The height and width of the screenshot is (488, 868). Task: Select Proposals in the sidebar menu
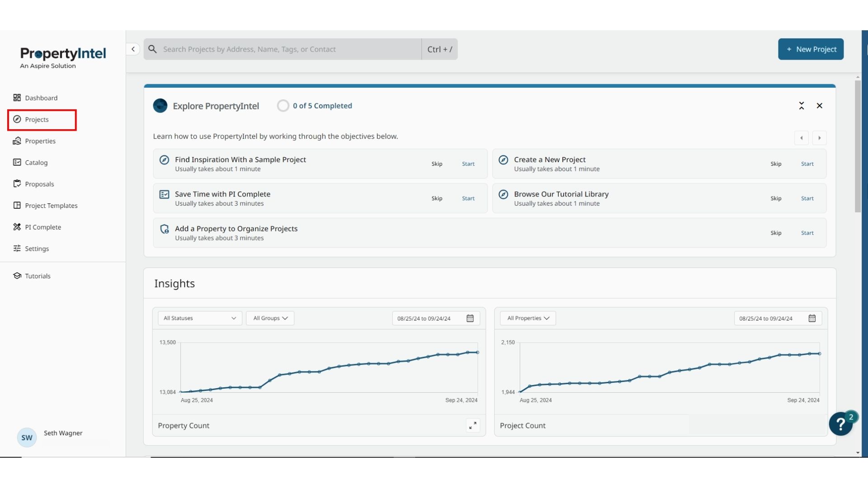(x=39, y=184)
